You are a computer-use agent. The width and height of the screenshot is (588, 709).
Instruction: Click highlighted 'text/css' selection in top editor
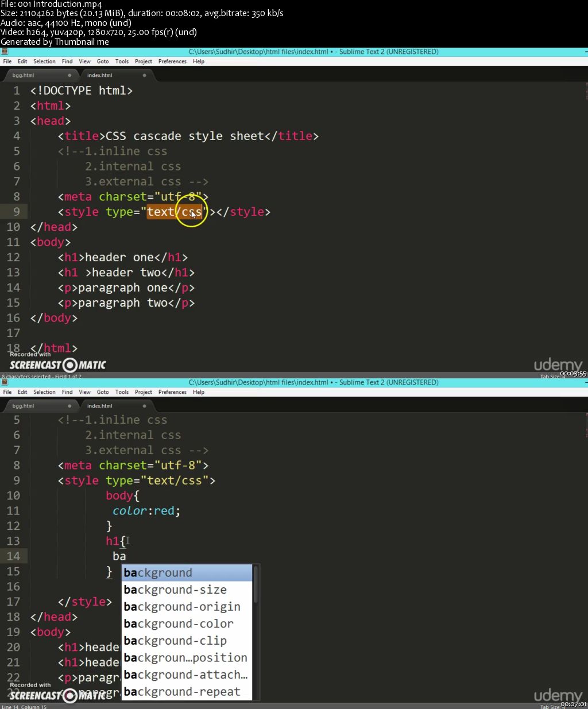[175, 212]
